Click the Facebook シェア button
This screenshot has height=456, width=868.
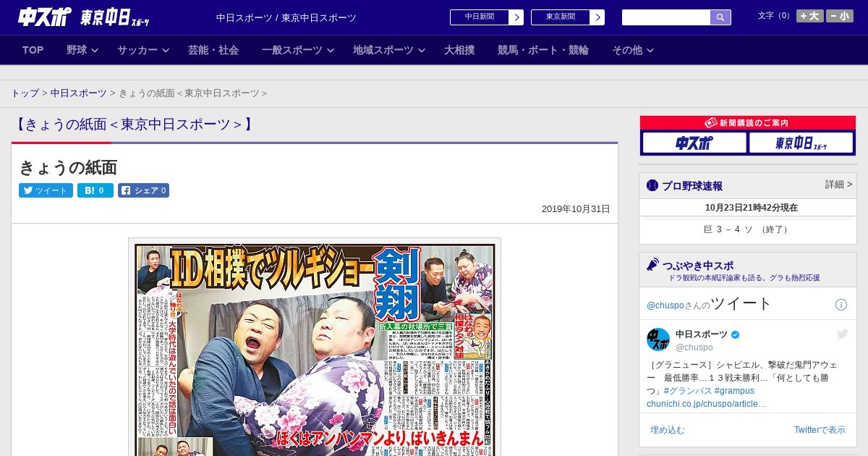click(143, 190)
